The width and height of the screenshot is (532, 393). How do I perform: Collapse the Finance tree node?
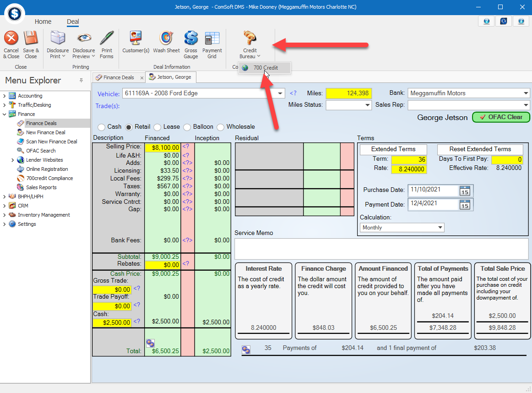click(5, 115)
